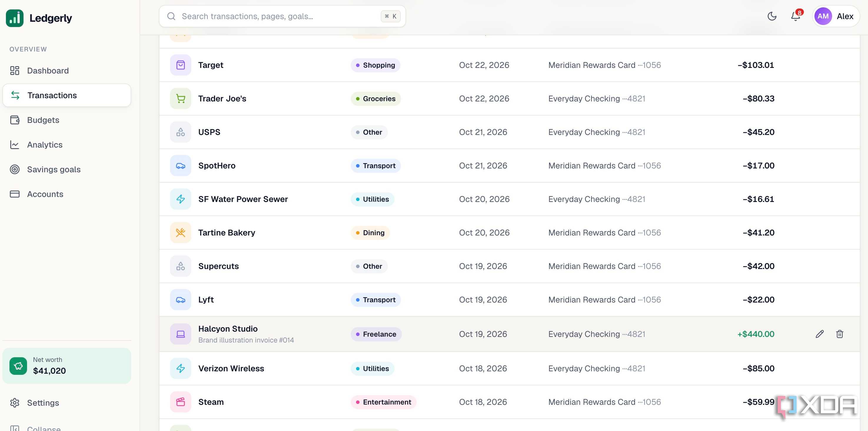
Task: Open notifications bell with 8 badge
Action: click(796, 16)
